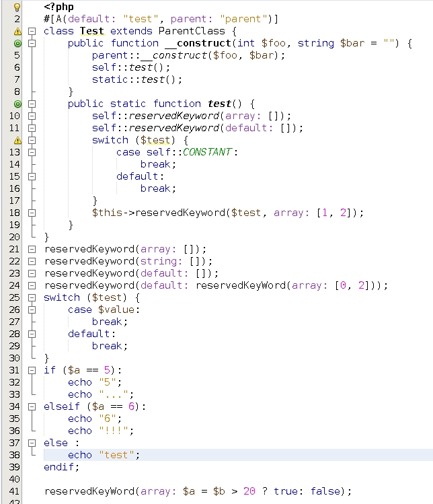Image resolution: width=433 pixels, height=504 pixels.
Task: Click line number 41 in the gutter
Action: [x=14, y=491]
